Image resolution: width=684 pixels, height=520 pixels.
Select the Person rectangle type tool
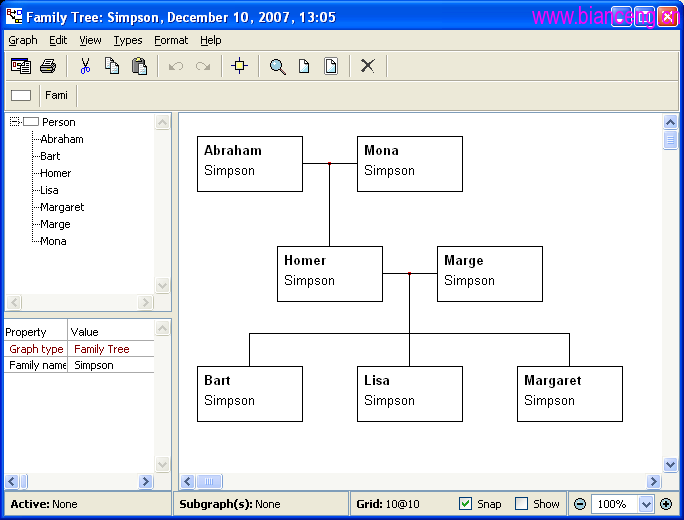[x=21, y=96]
